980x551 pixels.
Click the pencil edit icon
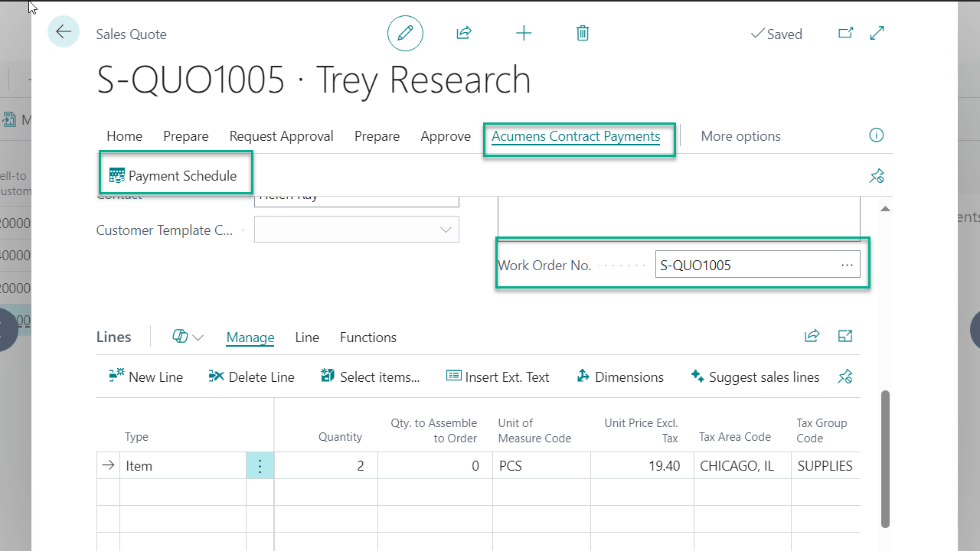pos(405,33)
